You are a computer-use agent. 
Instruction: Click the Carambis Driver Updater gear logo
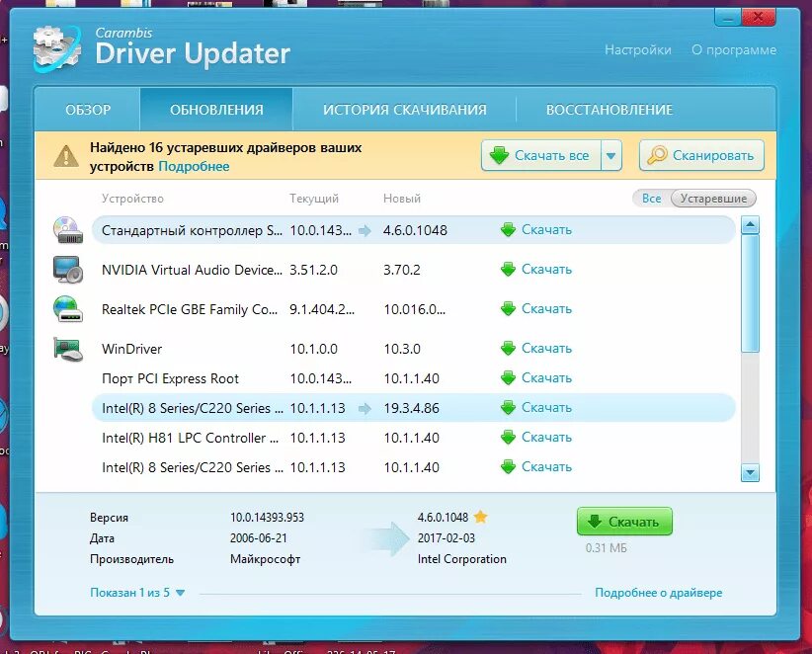[x=57, y=49]
